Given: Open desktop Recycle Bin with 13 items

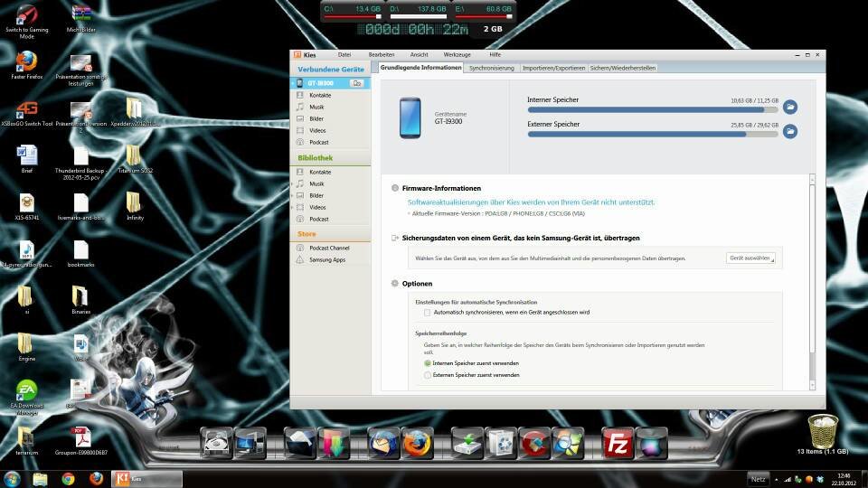Looking at the screenshot, I should (823, 433).
